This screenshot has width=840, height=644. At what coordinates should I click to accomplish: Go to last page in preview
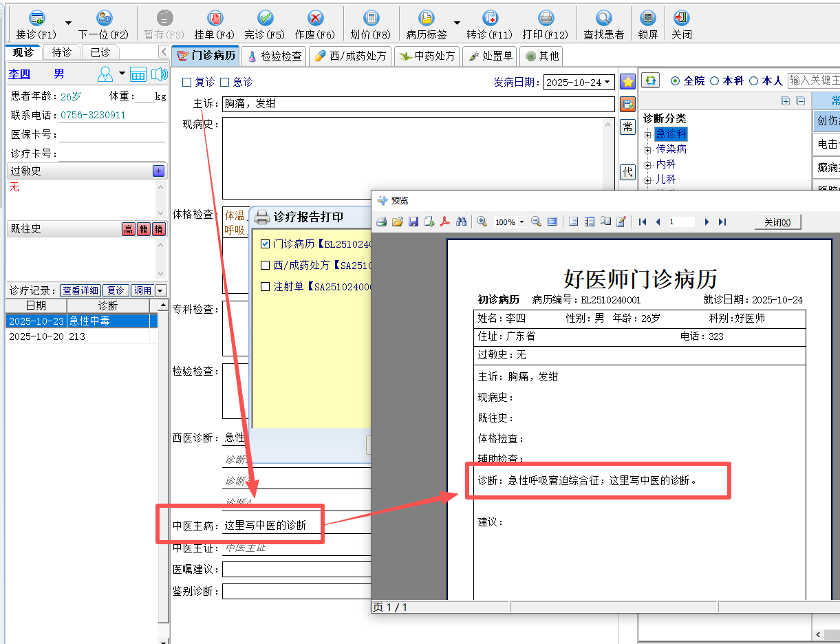click(722, 222)
